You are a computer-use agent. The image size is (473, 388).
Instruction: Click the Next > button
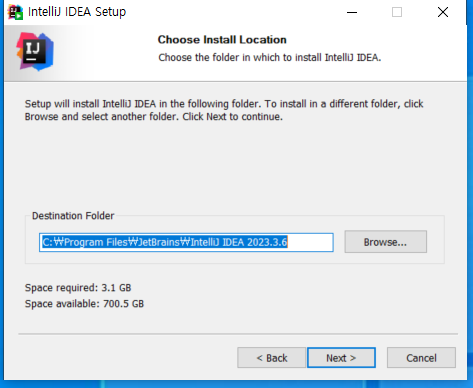(341, 358)
